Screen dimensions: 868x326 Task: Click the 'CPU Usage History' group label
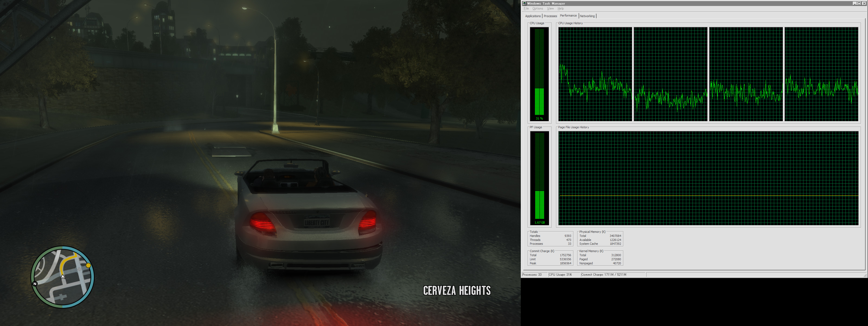pos(570,23)
